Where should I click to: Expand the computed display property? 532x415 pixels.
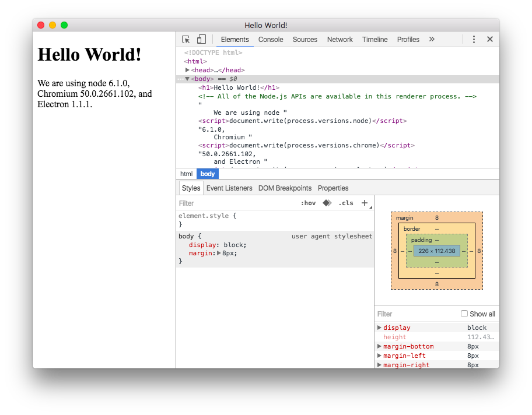(379, 328)
